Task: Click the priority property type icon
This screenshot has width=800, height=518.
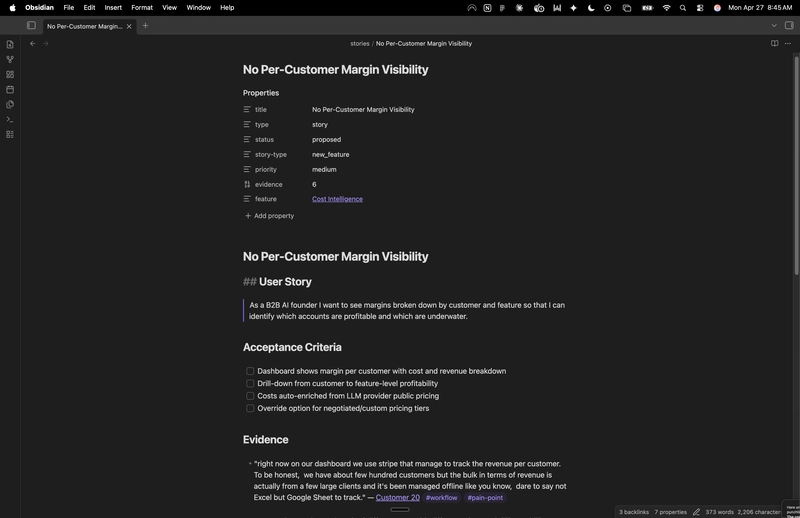Action: (247, 169)
